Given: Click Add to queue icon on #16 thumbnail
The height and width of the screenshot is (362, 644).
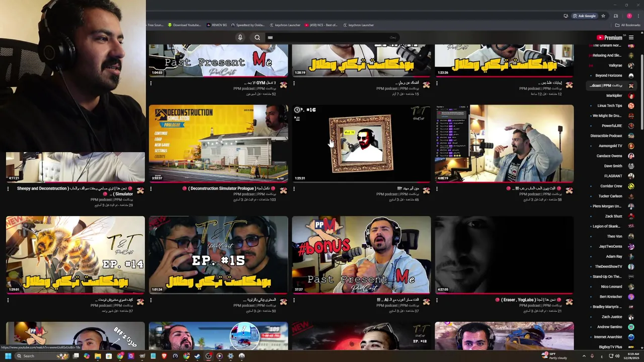Looking at the screenshot, I should click(x=297, y=119).
